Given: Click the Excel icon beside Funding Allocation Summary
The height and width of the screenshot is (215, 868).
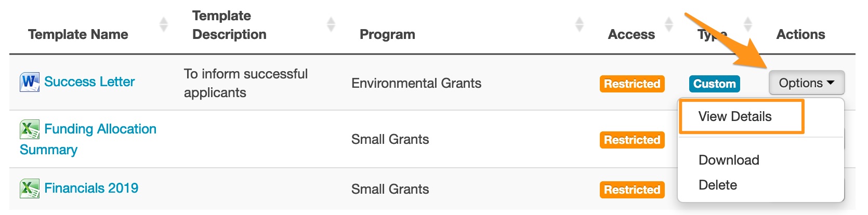Looking at the screenshot, I should click(30, 129).
